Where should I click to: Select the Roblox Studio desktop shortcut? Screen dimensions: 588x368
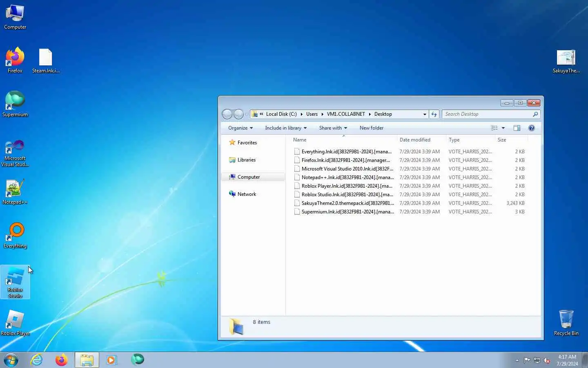[15, 282]
